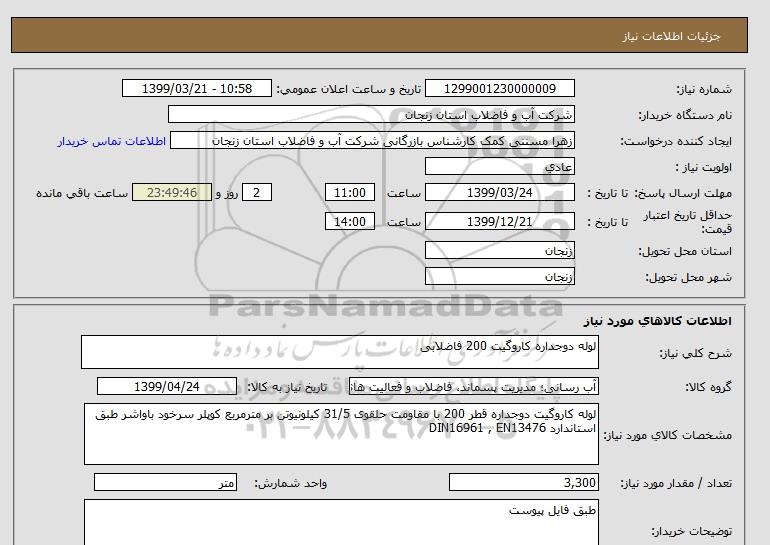Click the announcement date field 1399/03/21 - 10:58
Viewport: 770px width, 545px height.
196,89
